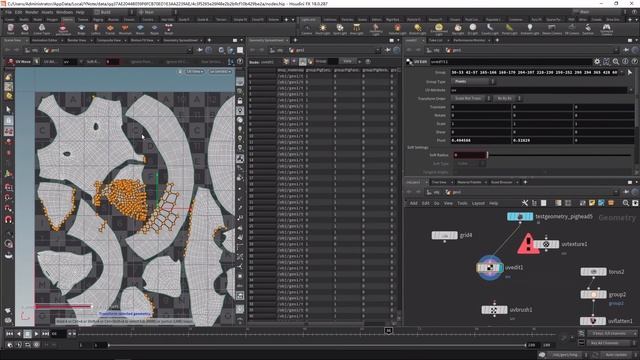Open the UV Edit parameter gear menu
Image resolution: width=640 pixels, height=360 pixels.
coord(597,62)
